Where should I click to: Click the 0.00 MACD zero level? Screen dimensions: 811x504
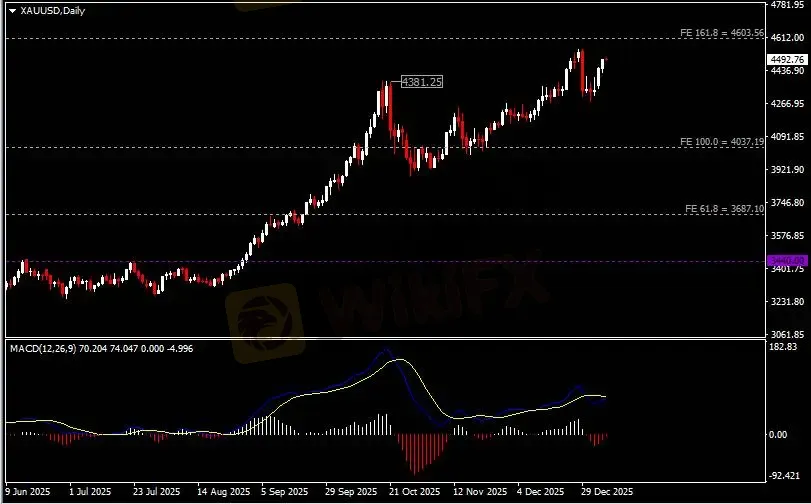[x=778, y=435]
